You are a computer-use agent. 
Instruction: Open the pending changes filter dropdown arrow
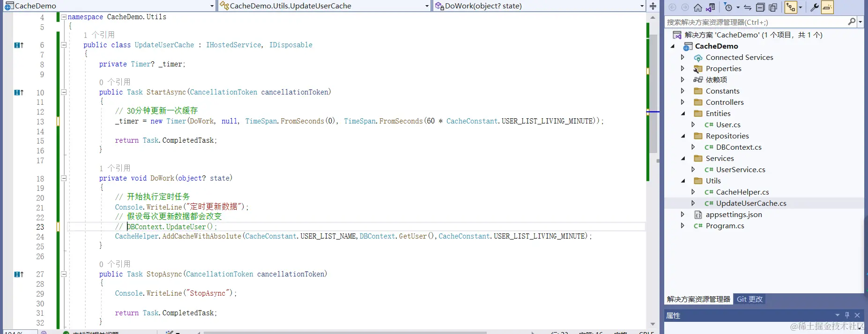(x=738, y=7)
